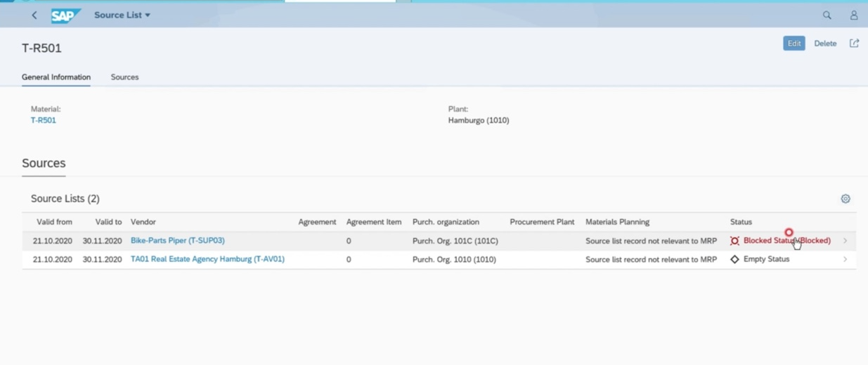868x365 pixels.
Task: Open TA01 Real Estate Agency Hamburg link
Action: coord(207,259)
